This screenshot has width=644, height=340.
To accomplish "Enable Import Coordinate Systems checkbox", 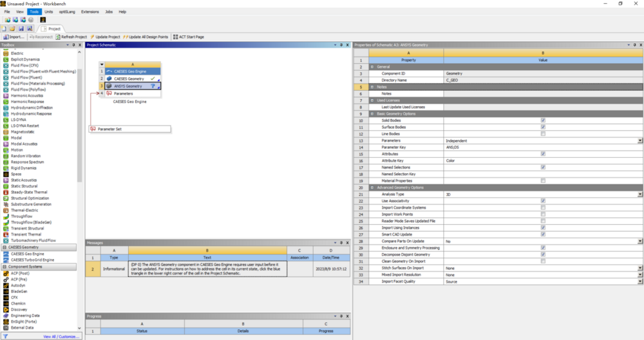I will click(543, 207).
